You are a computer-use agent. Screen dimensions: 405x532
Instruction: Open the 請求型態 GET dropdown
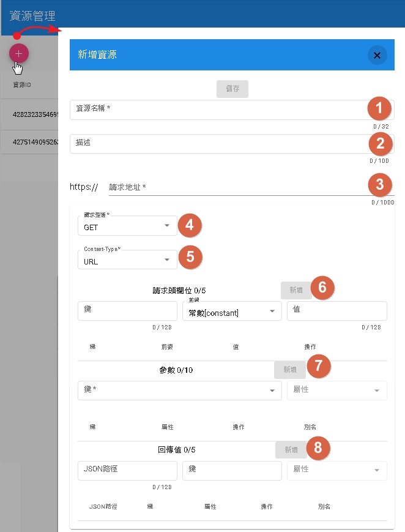click(127, 226)
